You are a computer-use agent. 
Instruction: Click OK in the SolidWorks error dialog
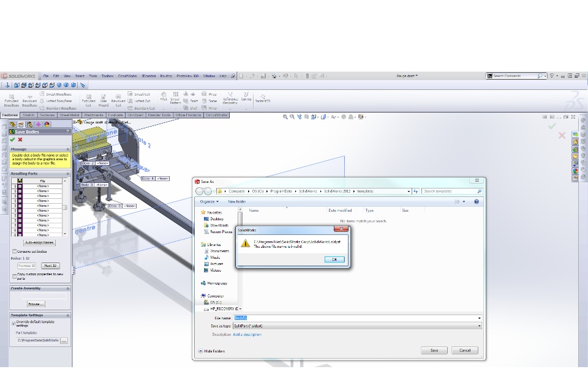click(x=334, y=259)
